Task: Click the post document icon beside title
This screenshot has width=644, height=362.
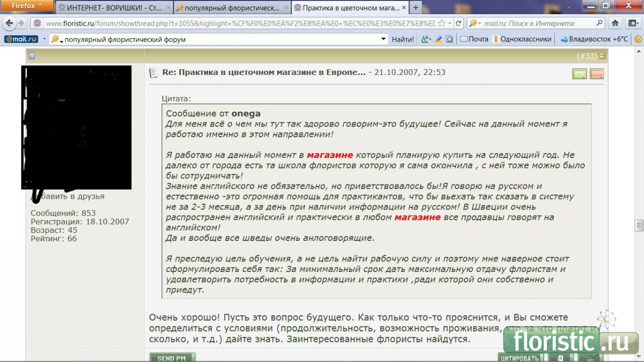Action: pyautogui.click(x=153, y=73)
